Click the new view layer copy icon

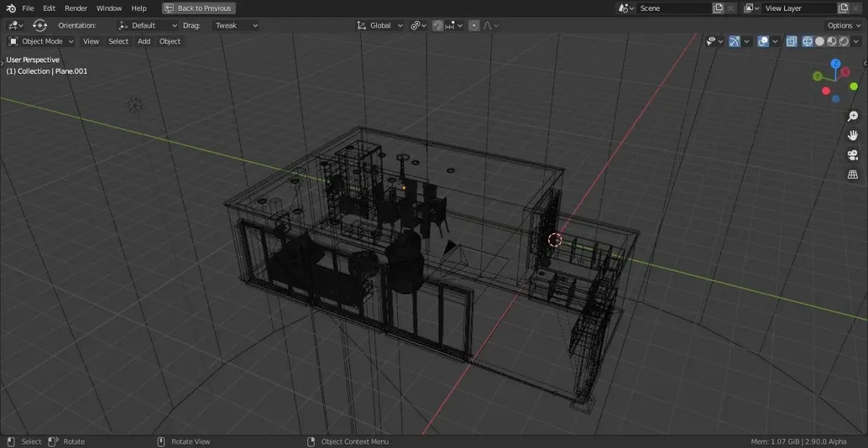843,8
